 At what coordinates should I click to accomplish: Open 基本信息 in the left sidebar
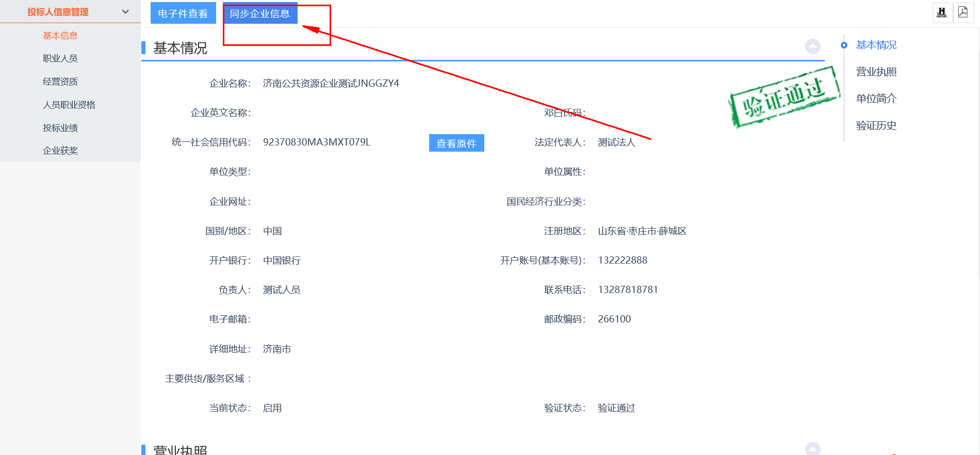click(x=60, y=36)
